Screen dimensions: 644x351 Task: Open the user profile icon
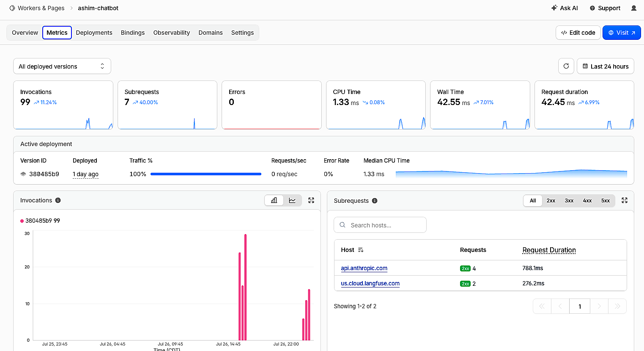pyautogui.click(x=634, y=8)
